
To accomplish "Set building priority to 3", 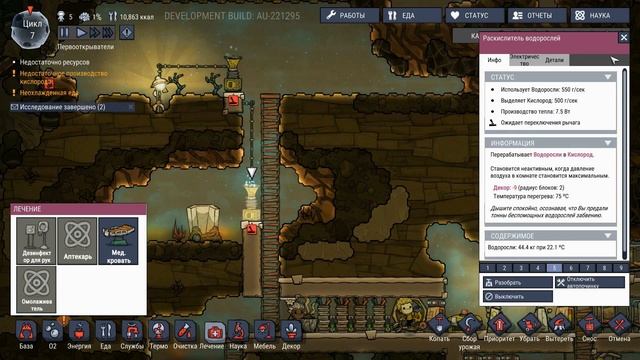I will coord(521,268).
